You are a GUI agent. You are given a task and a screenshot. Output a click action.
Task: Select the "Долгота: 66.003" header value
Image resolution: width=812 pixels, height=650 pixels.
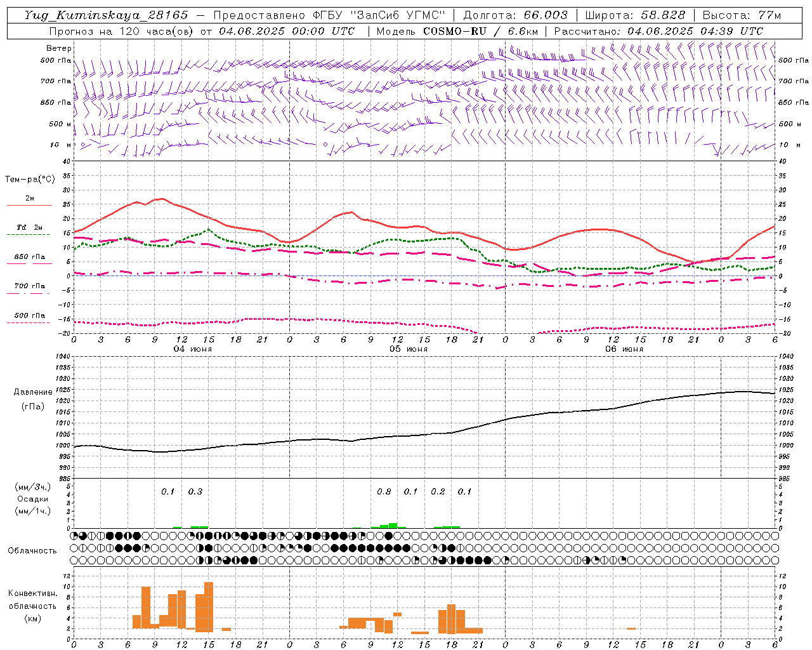(x=515, y=15)
